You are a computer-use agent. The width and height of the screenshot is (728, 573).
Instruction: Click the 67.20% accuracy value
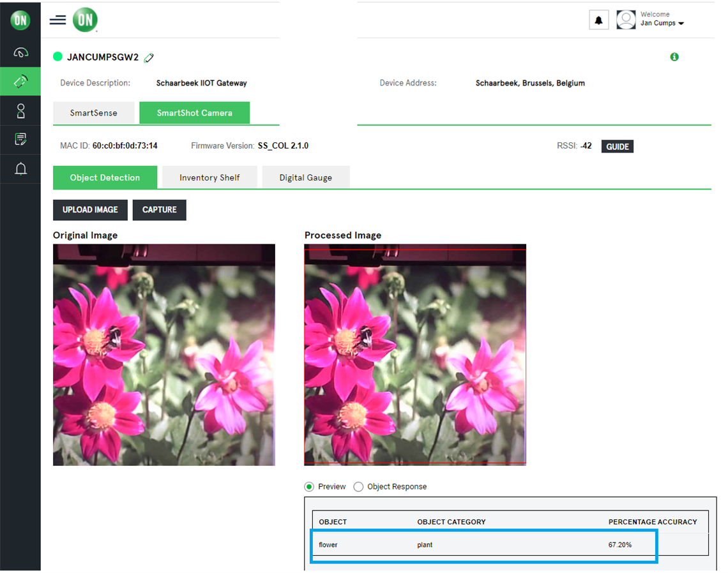coord(620,545)
